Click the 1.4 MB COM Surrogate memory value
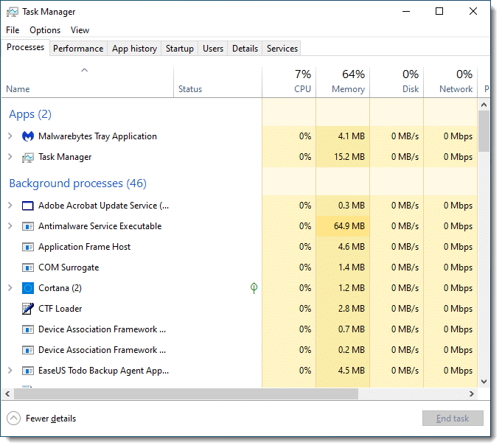This screenshot has width=502, height=448. 353,269
